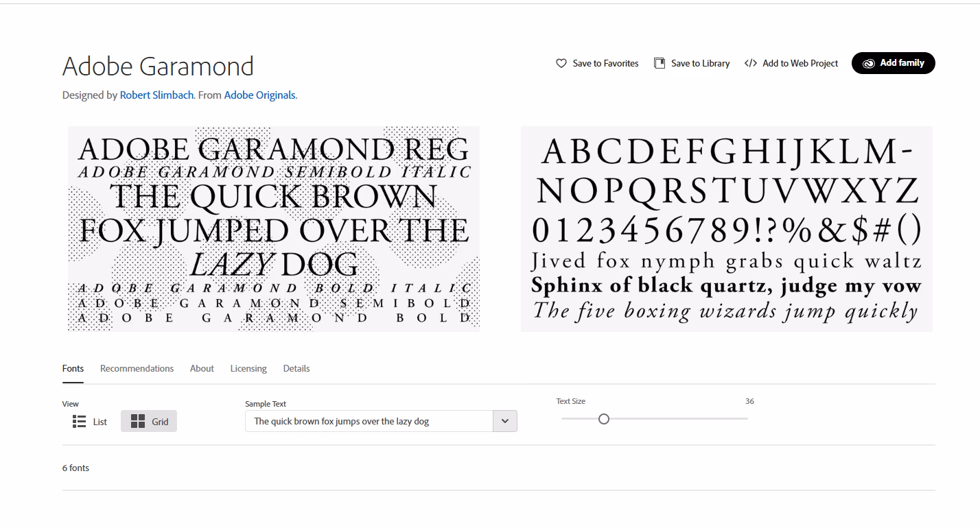
Task: Select the Fonts tab
Action: click(x=73, y=368)
